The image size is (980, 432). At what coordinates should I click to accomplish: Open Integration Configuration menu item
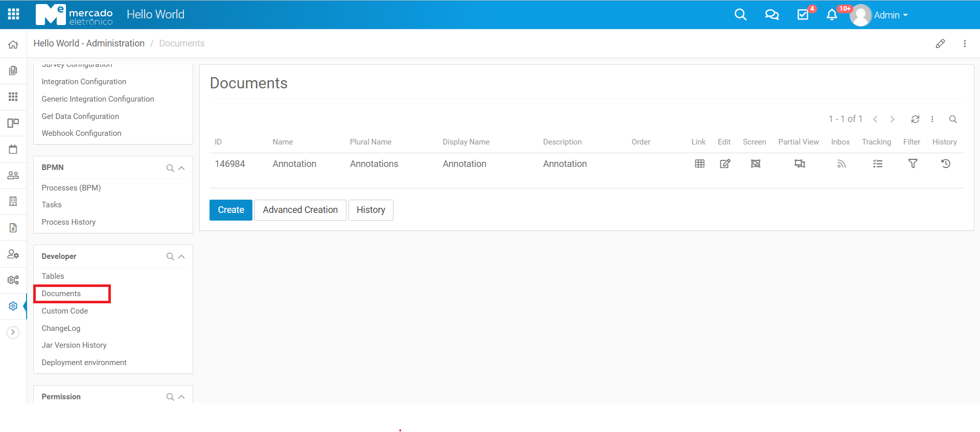[84, 82]
